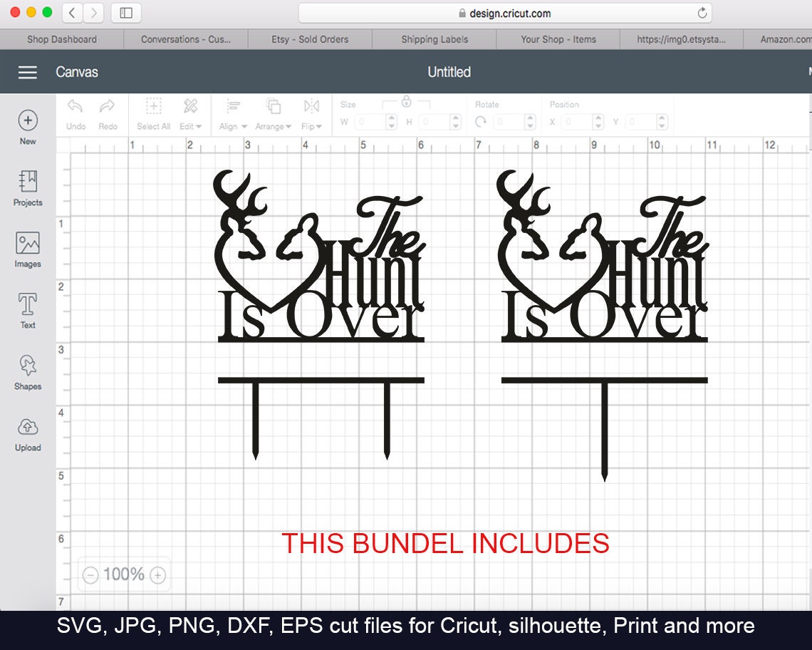Screen dimensions: 812x650
Task: Switch to the Etsy - Sold Orders tab
Action: click(311, 39)
